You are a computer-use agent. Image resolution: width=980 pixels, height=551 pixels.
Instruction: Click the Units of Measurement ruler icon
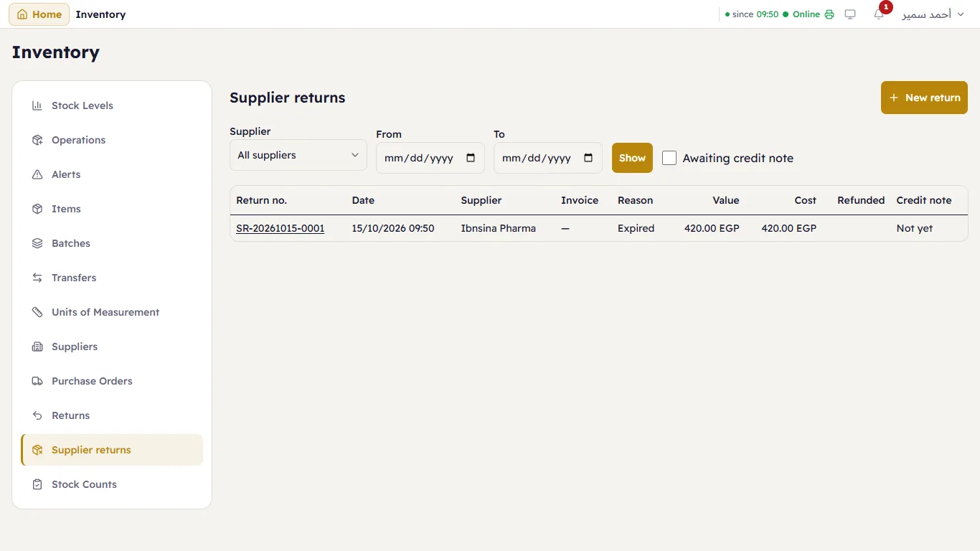[x=37, y=312]
